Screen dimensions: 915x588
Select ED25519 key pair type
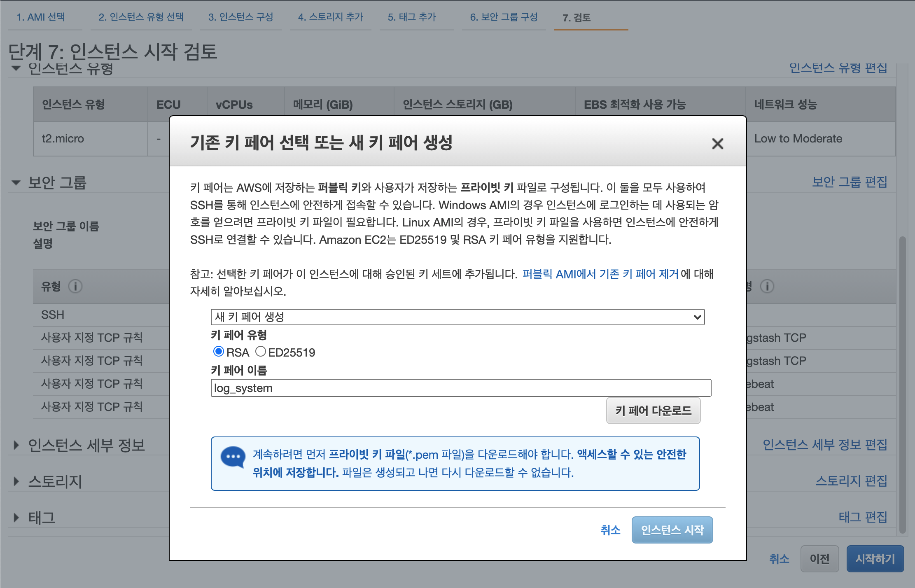click(x=260, y=352)
